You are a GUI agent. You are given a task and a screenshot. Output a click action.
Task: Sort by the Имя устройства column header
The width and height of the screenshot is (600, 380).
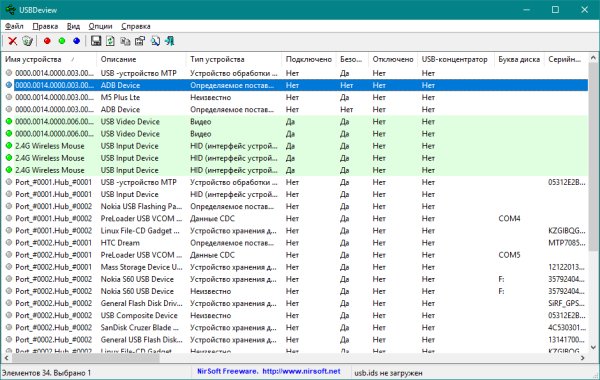point(49,59)
